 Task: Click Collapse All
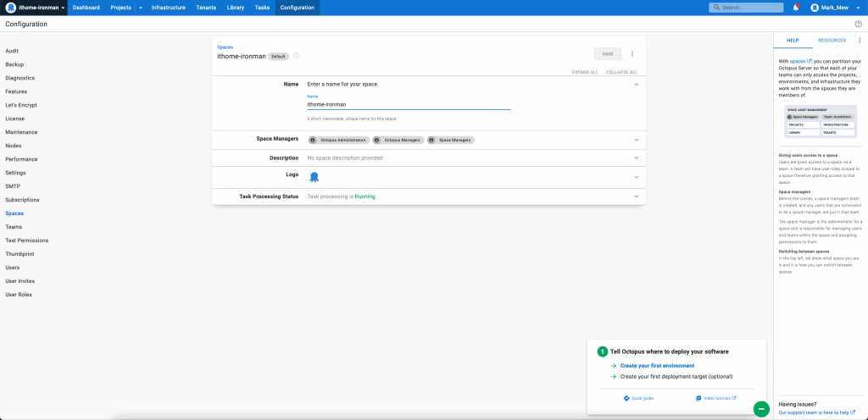coord(621,72)
